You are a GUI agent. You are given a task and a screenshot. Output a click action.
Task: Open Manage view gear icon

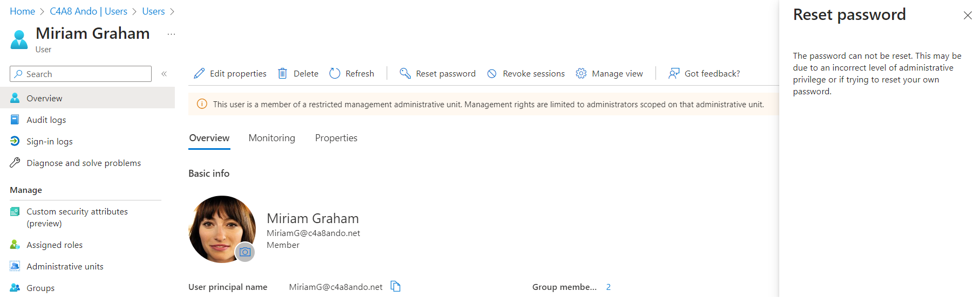click(581, 73)
